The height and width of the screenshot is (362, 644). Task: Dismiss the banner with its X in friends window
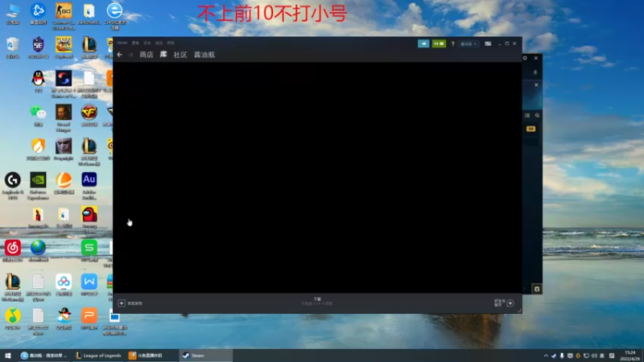(536, 85)
